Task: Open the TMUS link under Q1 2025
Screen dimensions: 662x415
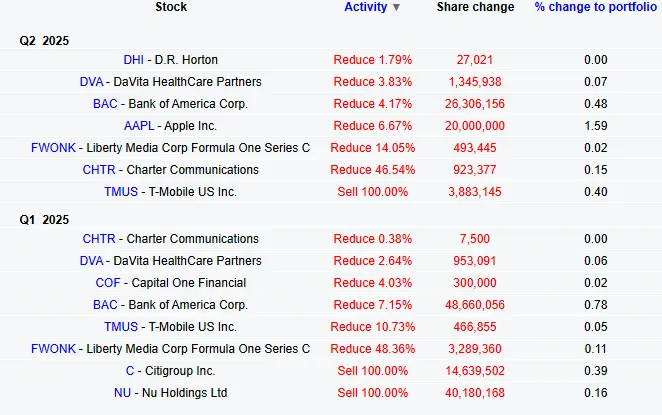Action: tap(121, 327)
